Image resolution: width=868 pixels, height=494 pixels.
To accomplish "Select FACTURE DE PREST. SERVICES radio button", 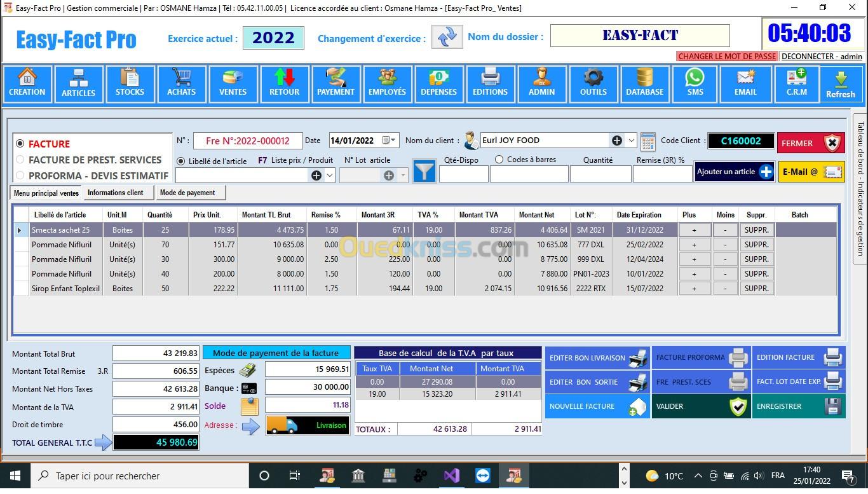I will 20,160.
